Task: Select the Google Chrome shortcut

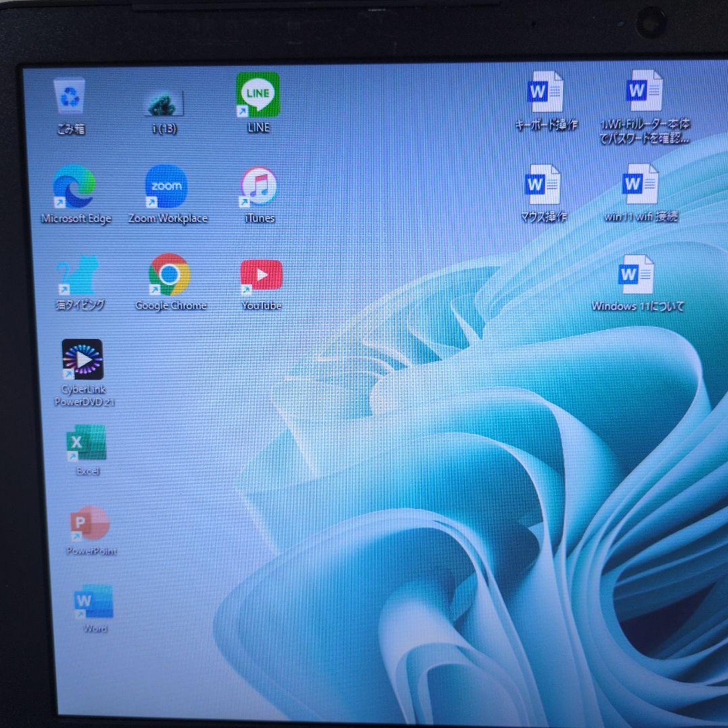Action: [169, 275]
